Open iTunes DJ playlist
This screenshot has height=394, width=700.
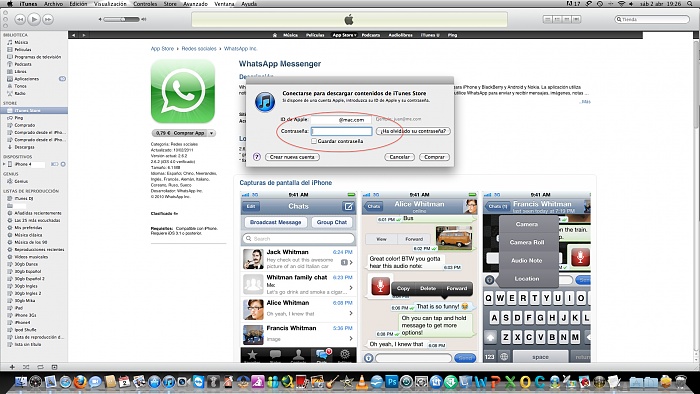click(x=24, y=198)
